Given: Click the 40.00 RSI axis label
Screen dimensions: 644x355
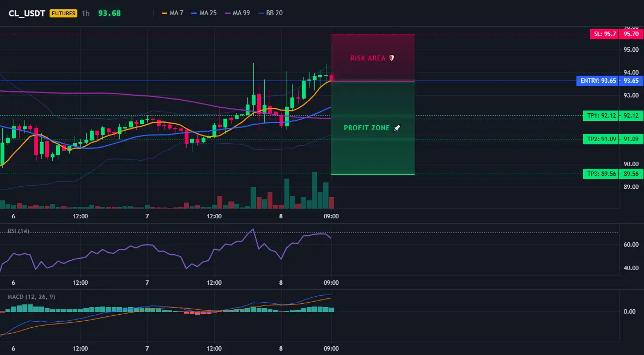Looking at the screenshot, I should click(x=631, y=268).
